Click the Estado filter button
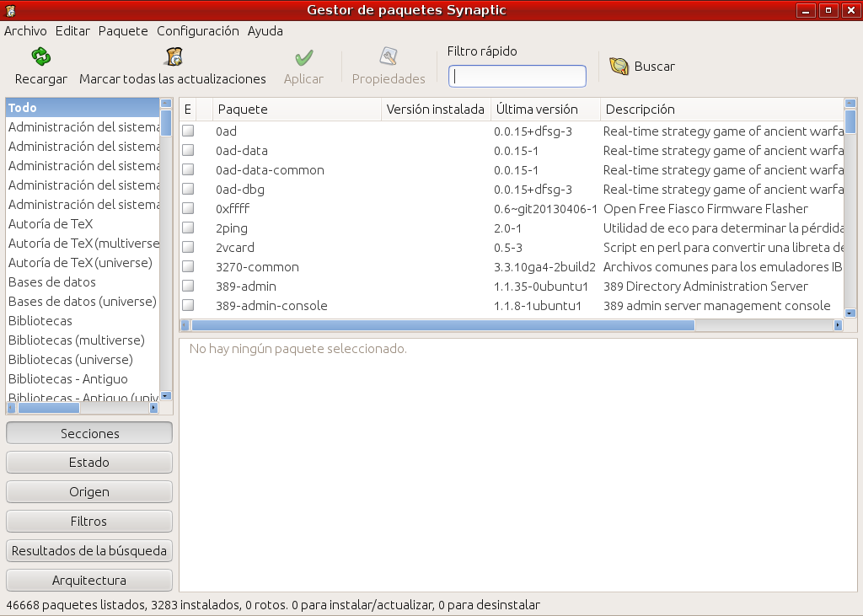The image size is (863, 616). [89, 463]
